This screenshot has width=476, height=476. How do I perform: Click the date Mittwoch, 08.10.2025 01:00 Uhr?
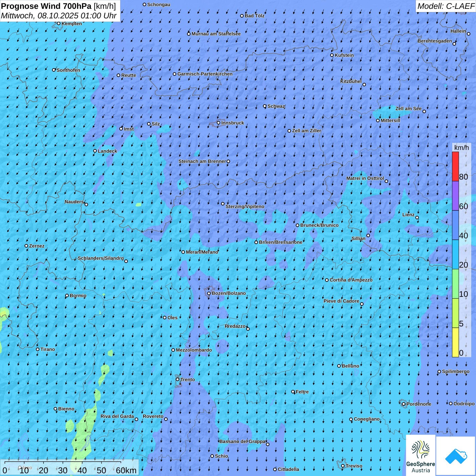(59, 16)
